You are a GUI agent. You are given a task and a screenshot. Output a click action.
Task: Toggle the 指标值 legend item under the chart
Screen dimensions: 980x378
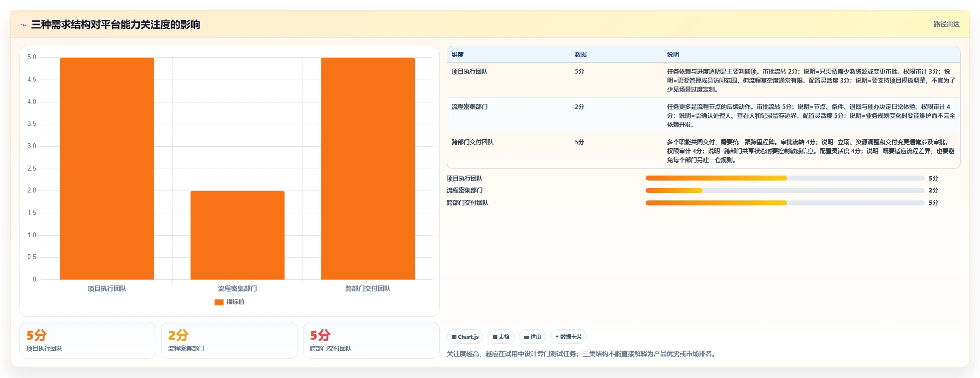coord(229,302)
